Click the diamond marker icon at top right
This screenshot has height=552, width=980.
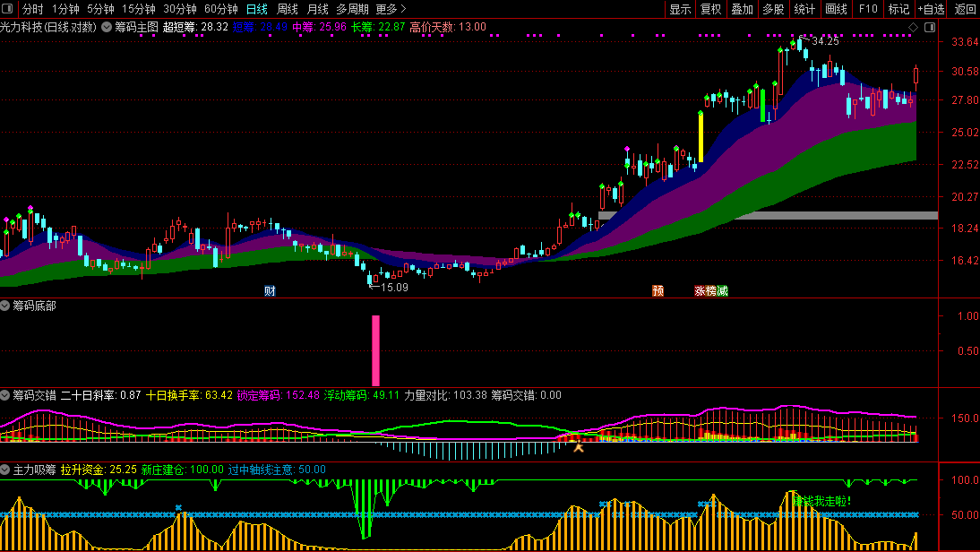913,27
